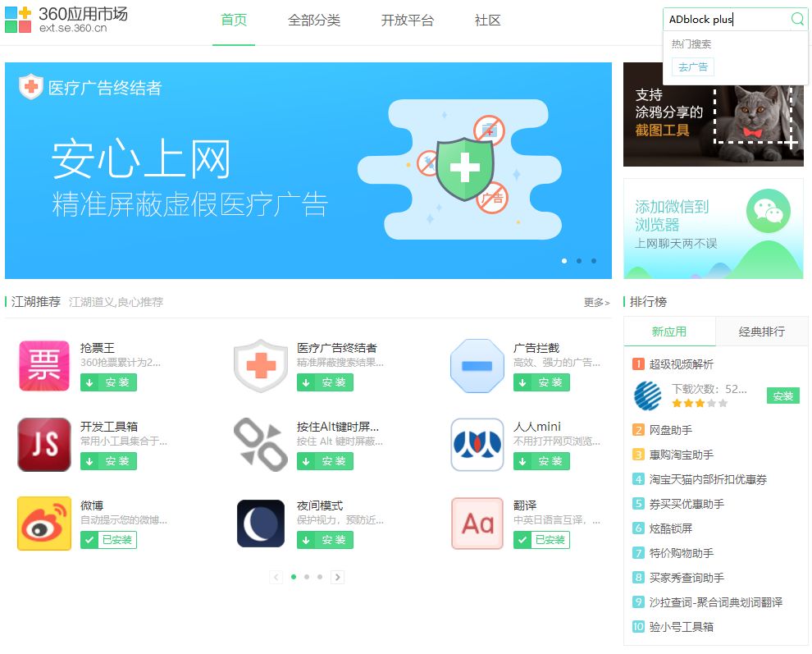Install 开发工具箱
Image resolution: width=812 pixels, height=654 pixels.
108,461
